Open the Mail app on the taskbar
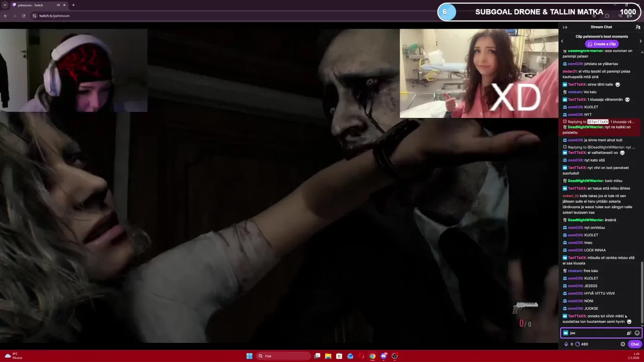The height and width of the screenshot is (362, 644). (350, 356)
